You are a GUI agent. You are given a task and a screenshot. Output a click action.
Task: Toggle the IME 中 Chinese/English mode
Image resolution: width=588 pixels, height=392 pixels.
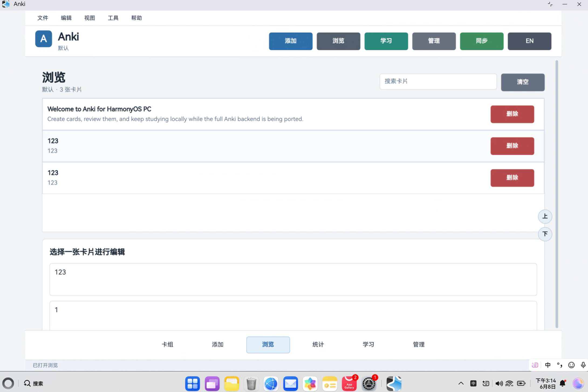548,365
